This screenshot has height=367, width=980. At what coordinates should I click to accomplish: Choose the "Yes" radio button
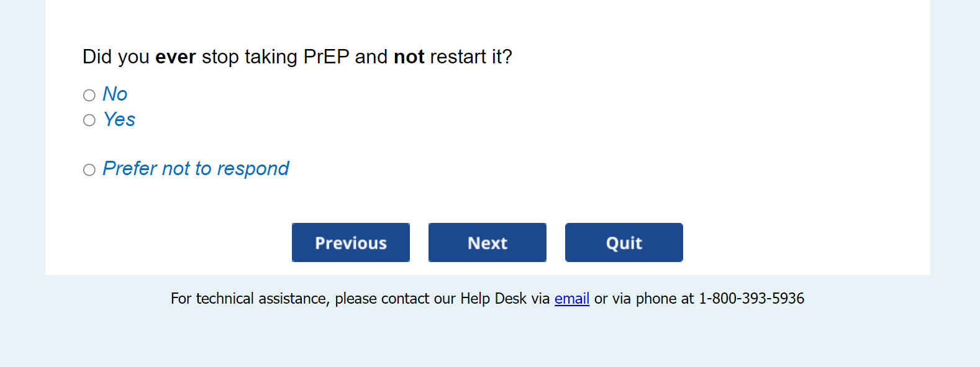[89, 120]
